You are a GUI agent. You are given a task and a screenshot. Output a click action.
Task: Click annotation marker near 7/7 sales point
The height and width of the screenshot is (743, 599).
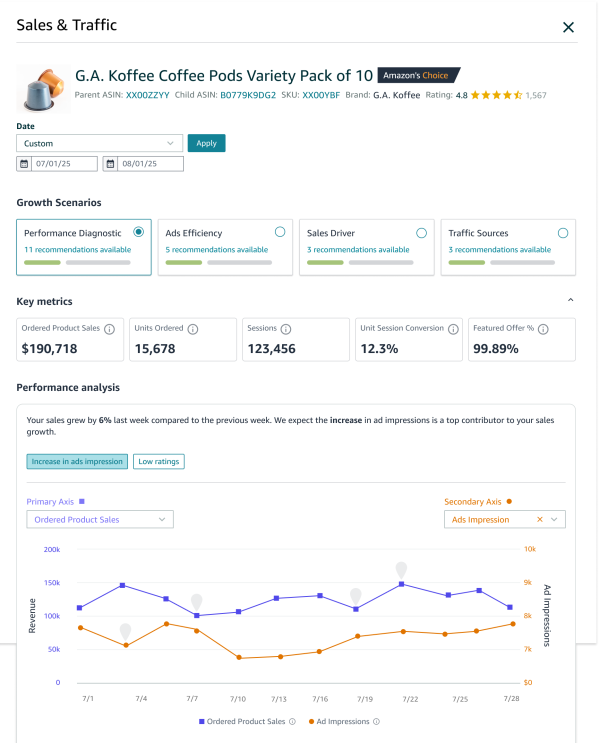(197, 602)
